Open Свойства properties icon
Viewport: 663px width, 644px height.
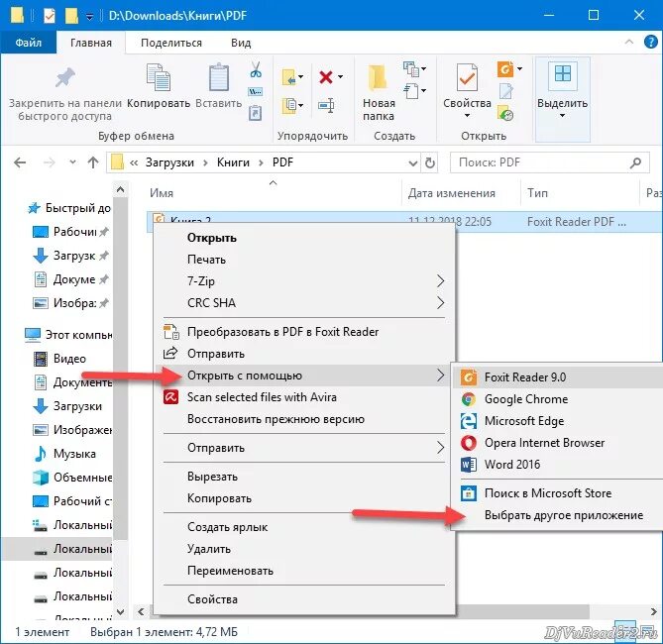tap(467, 77)
